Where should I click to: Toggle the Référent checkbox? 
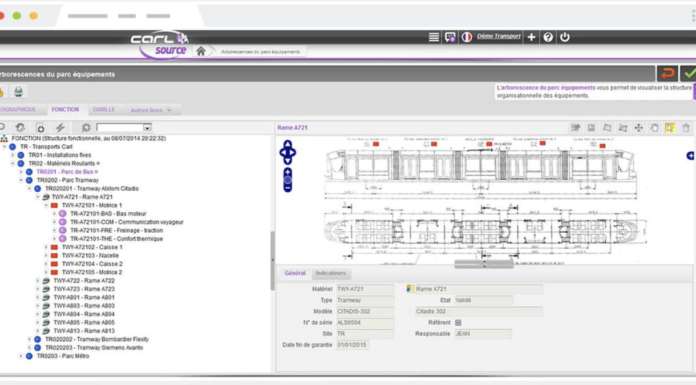(458, 322)
